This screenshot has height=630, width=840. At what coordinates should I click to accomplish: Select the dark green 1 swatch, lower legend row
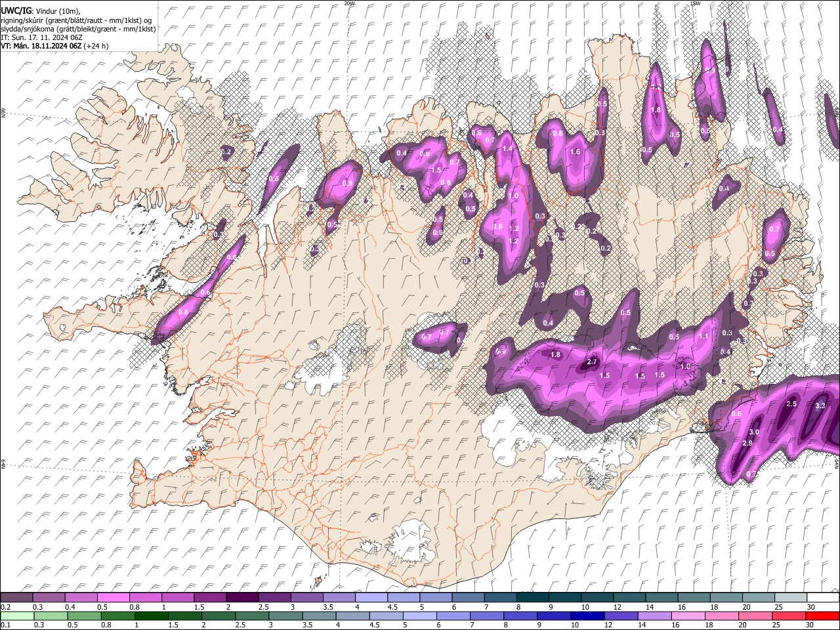(x=151, y=616)
